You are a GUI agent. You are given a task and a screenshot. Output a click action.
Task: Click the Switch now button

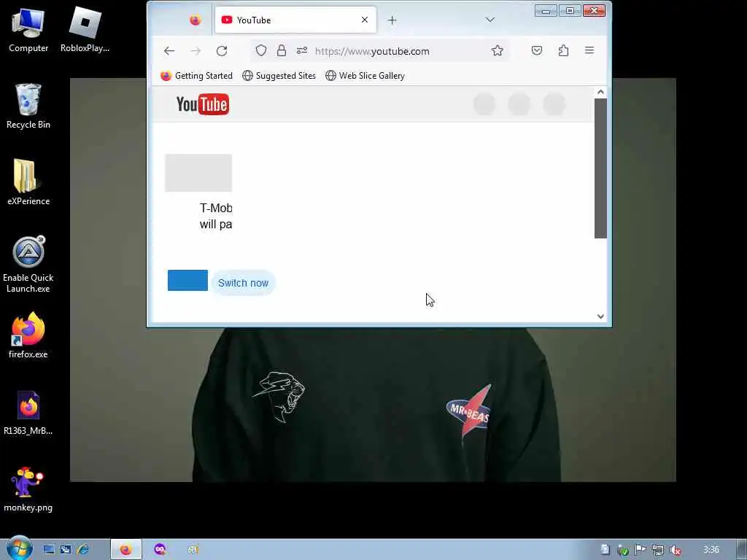click(x=243, y=283)
